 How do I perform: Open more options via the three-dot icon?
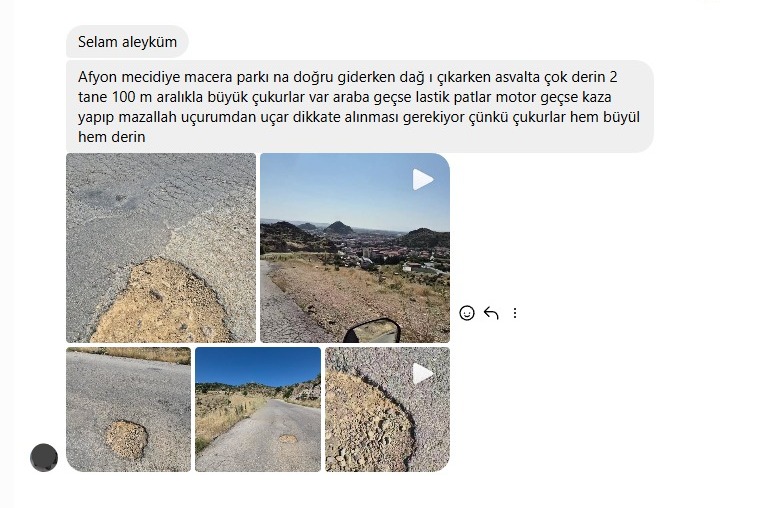pos(515,313)
